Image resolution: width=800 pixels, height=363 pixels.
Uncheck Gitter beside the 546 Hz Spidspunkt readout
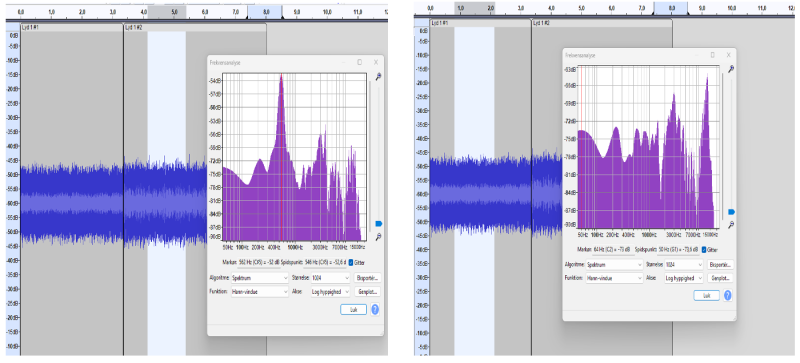(351, 262)
